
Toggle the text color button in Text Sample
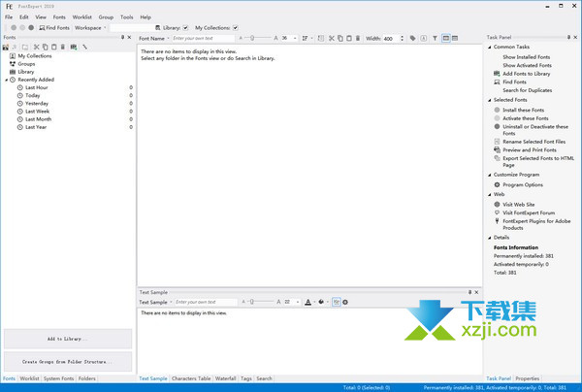tap(309, 302)
